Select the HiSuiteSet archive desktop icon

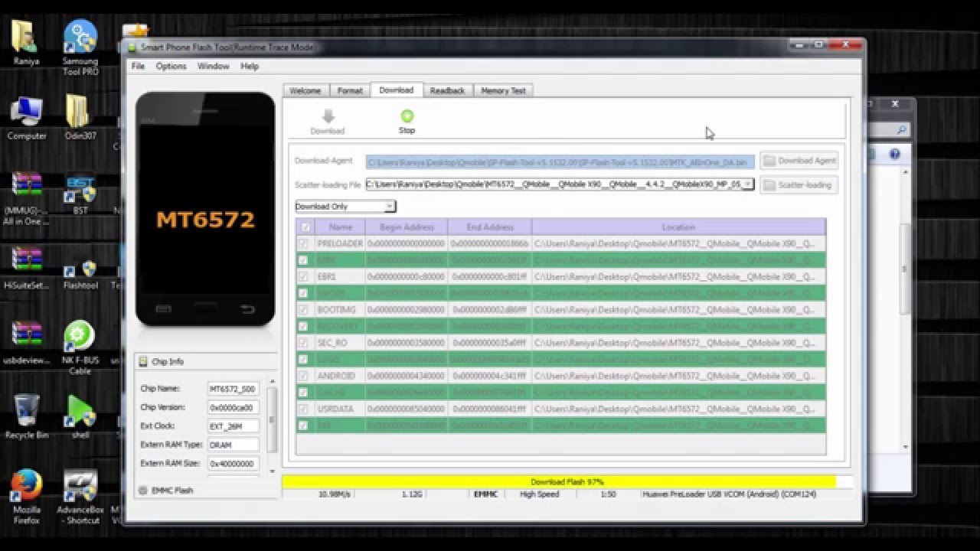26,268
